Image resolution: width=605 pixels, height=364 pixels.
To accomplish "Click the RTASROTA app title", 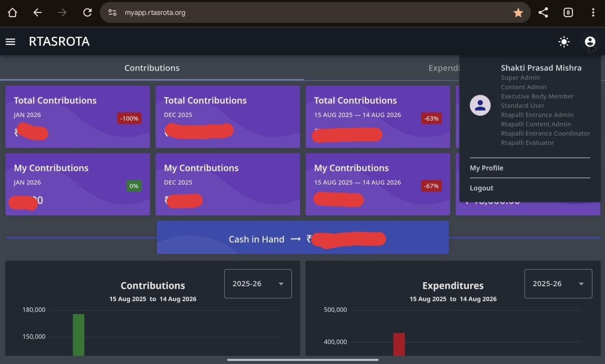I will (59, 42).
